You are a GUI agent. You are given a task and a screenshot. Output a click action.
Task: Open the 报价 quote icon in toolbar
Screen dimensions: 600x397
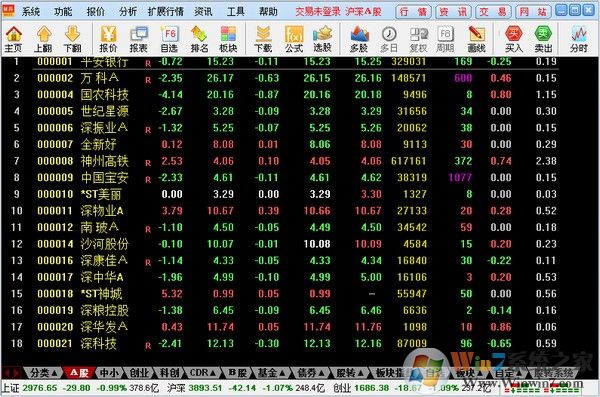(x=108, y=39)
